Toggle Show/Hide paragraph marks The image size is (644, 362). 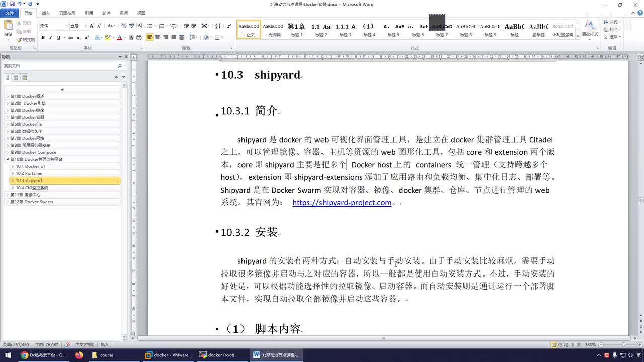[229, 26]
